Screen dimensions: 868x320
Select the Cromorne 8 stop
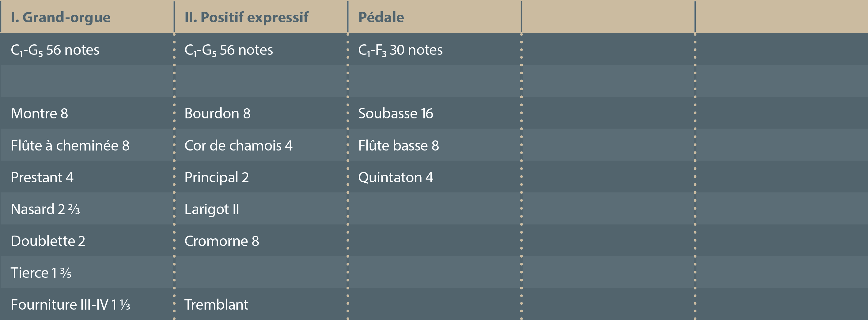222,241
